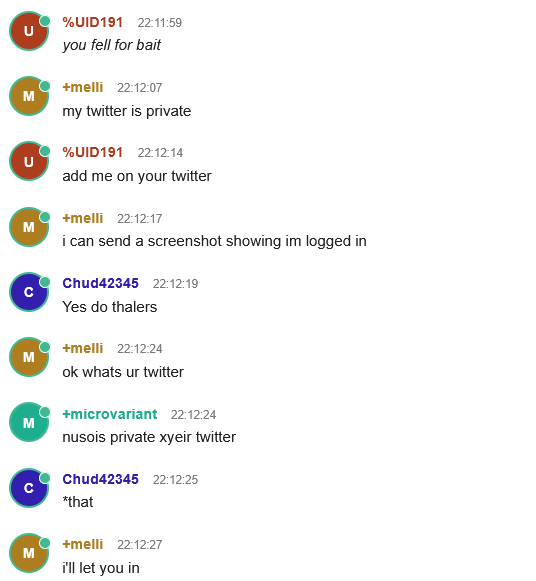Click the timestamp 22:12:14
Image resolution: width=536 pixels, height=581 pixels.
pyautogui.click(x=160, y=153)
